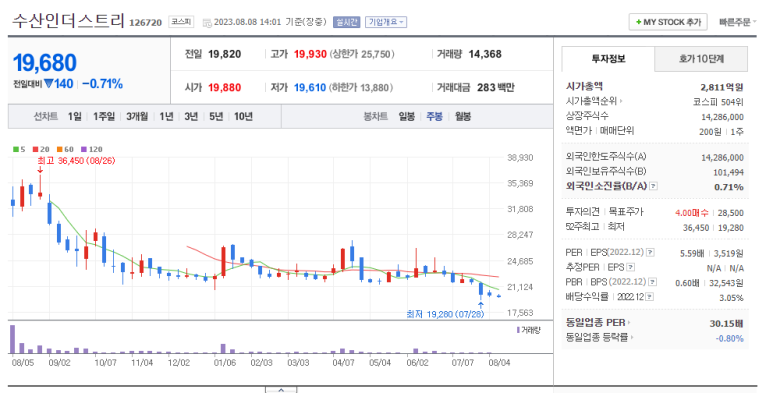Image resolution: width=773 pixels, height=393 pixels.
Task: Open the 동일업종 등락률 link
Action: coord(599,338)
